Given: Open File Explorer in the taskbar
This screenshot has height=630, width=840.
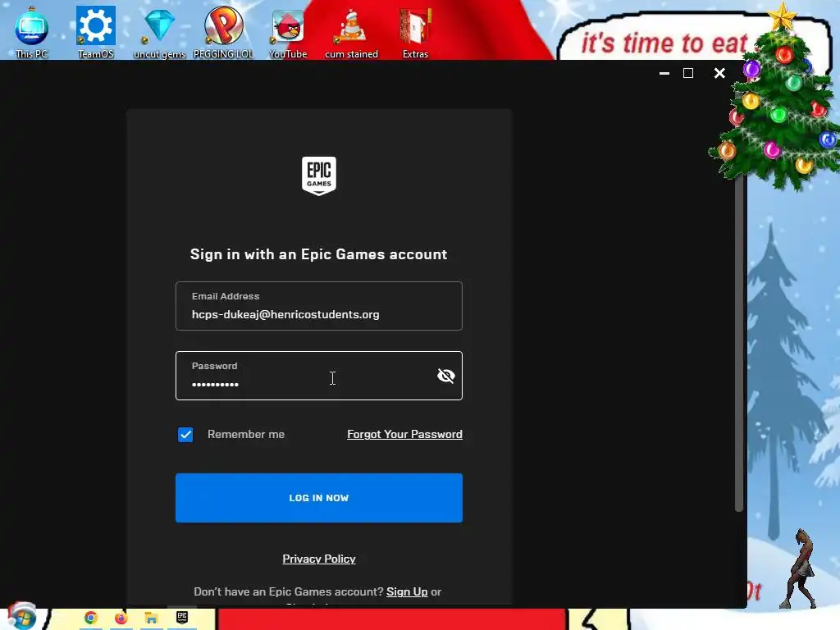Looking at the screenshot, I should (x=152, y=618).
